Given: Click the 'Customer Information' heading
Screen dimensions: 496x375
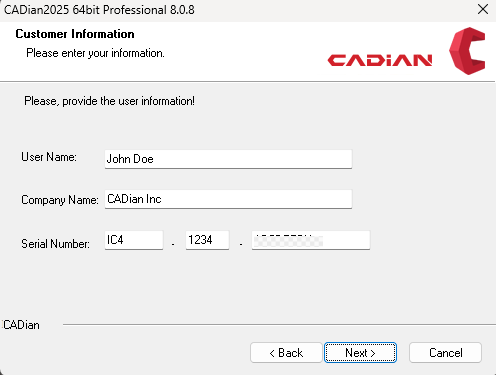Looking at the screenshot, I should (x=75, y=34).
